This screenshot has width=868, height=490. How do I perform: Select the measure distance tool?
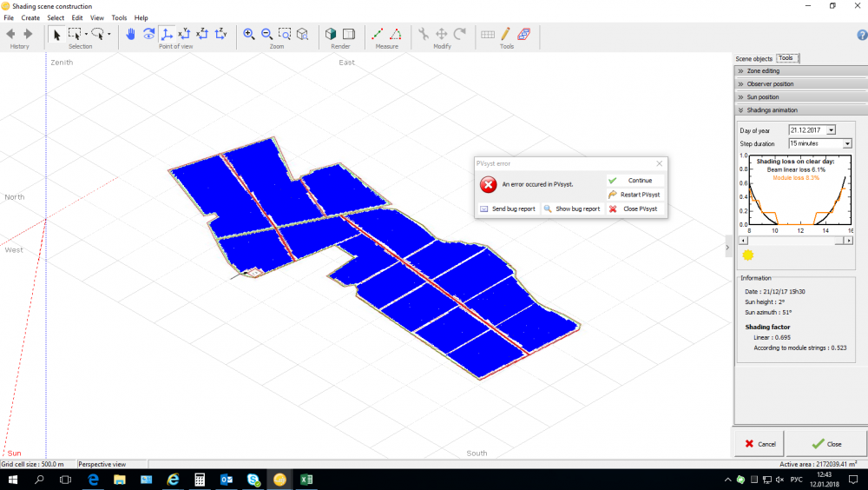(x=378, y=34)
